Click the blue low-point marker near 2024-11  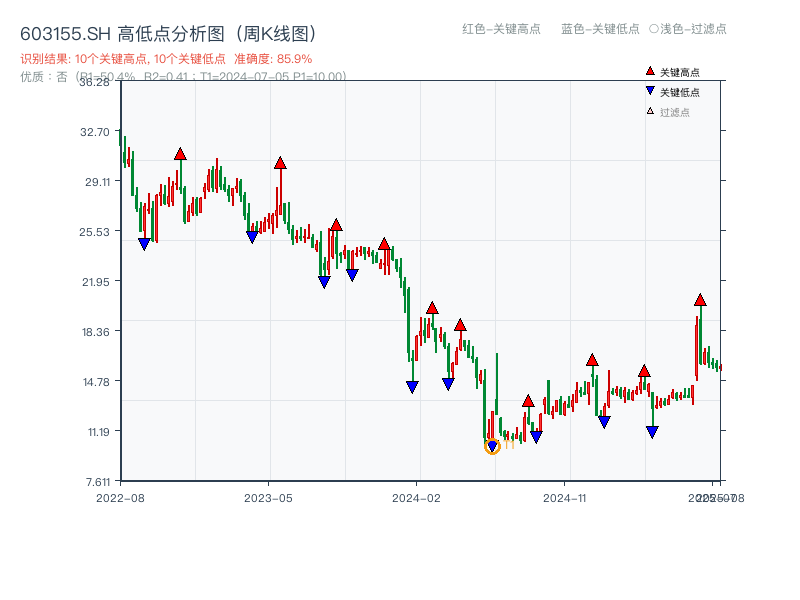click(602, 420)
